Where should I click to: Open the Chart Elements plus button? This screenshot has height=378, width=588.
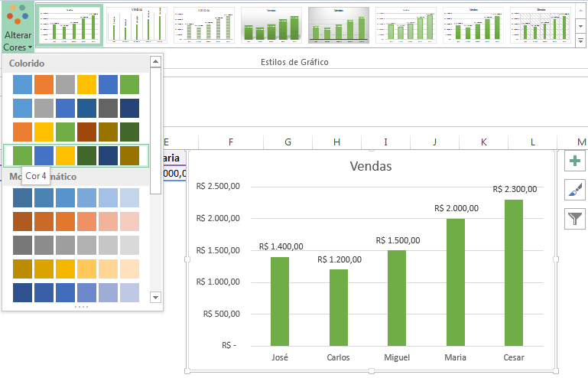point(575,161)
